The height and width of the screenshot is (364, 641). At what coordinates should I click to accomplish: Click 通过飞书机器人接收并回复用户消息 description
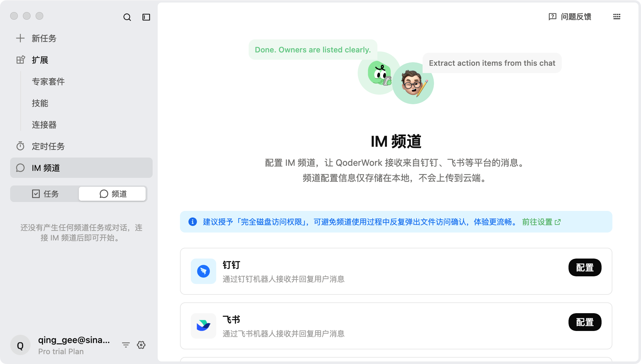pos(284,334)
